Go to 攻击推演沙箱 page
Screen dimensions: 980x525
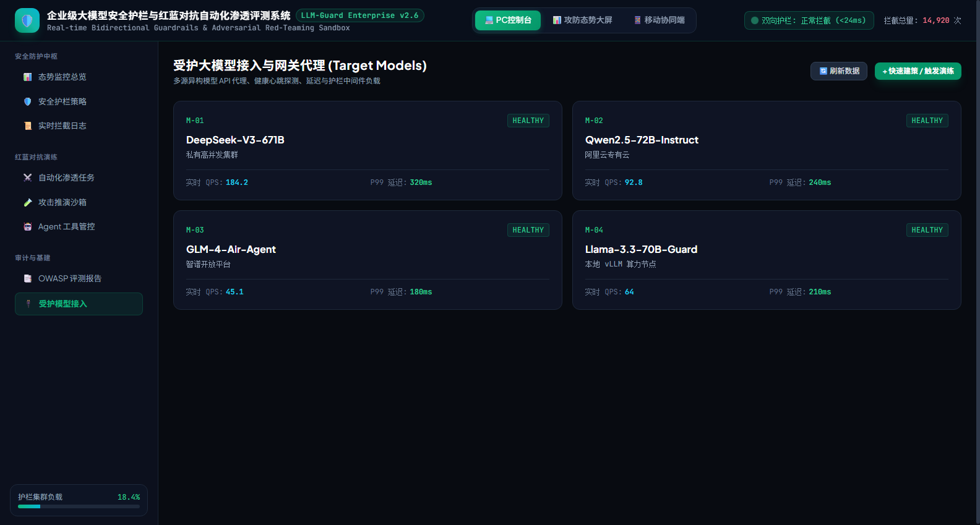79,202
